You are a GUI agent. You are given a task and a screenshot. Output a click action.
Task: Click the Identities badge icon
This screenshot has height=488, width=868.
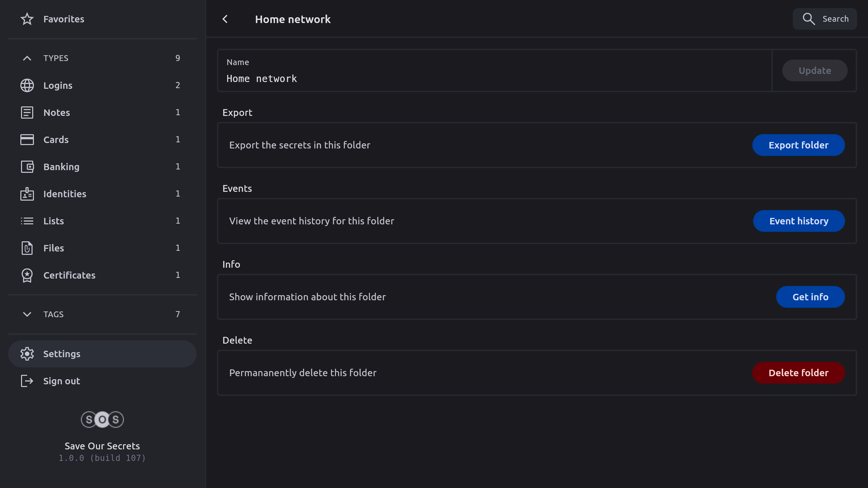click(27, 194)
